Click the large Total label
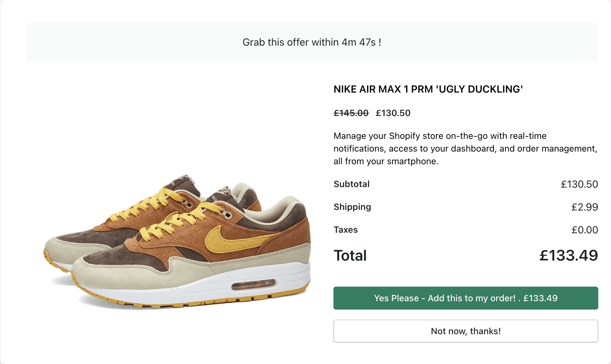 tap(350, 256)
